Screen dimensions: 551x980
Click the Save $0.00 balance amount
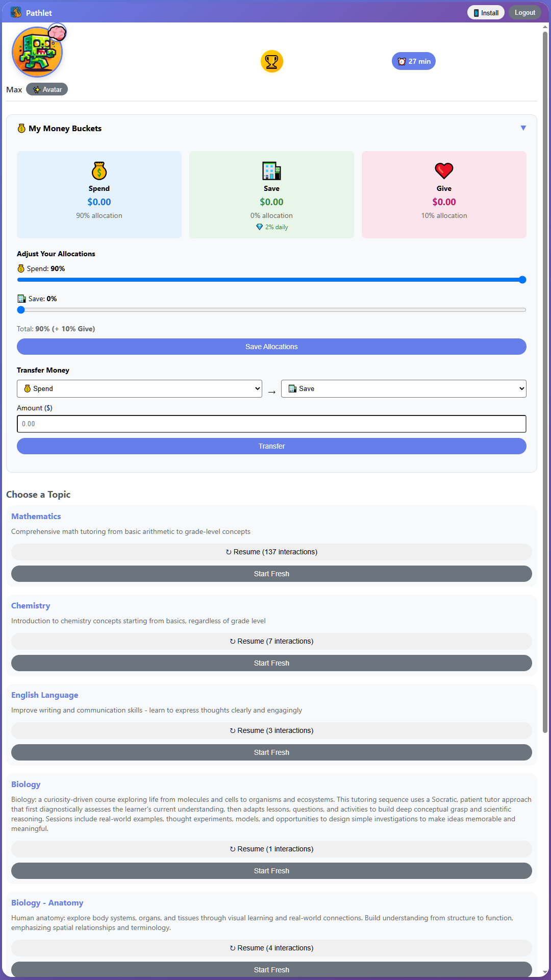(x=271, y=202)
